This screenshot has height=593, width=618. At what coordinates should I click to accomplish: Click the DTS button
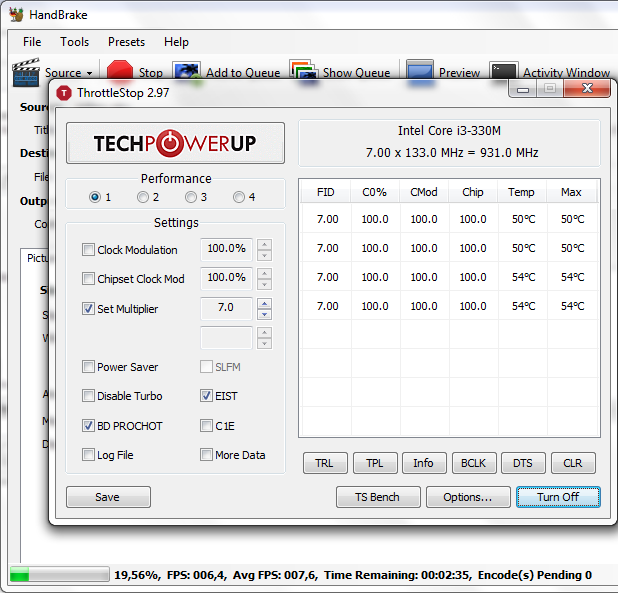pyautogui.click(x=523, y=463)
